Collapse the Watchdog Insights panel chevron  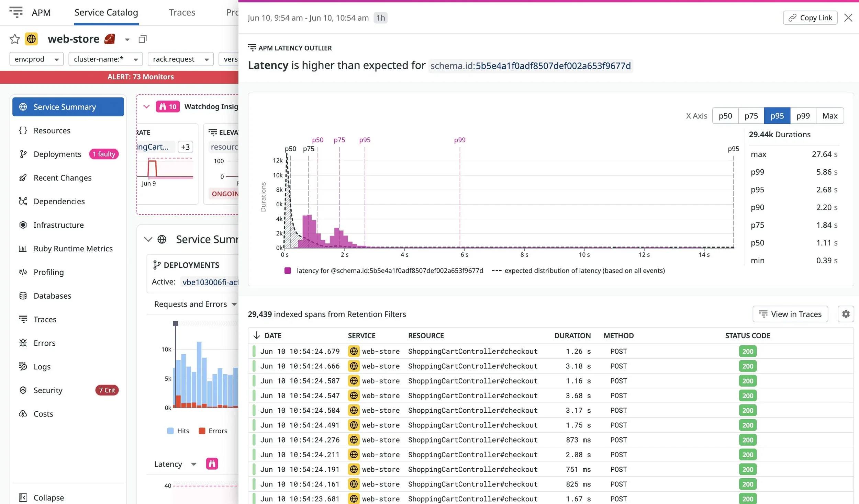[x=146, y=106]
